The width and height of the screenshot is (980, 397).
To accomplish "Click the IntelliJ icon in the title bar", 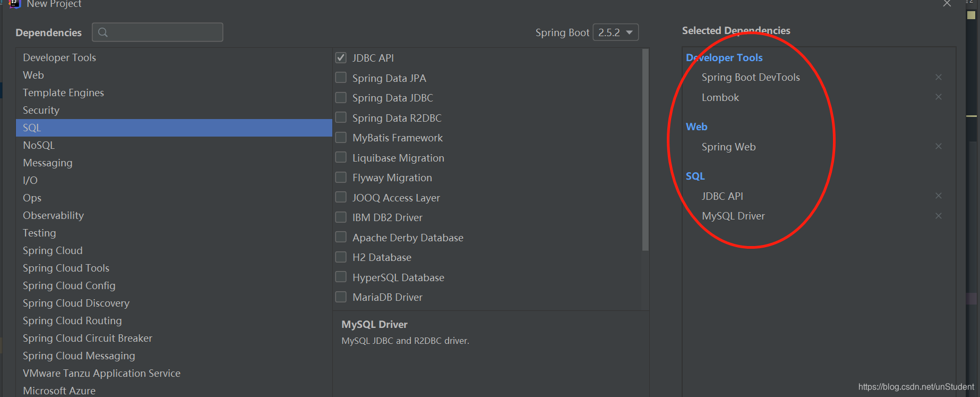I will (x=14, y=4).
